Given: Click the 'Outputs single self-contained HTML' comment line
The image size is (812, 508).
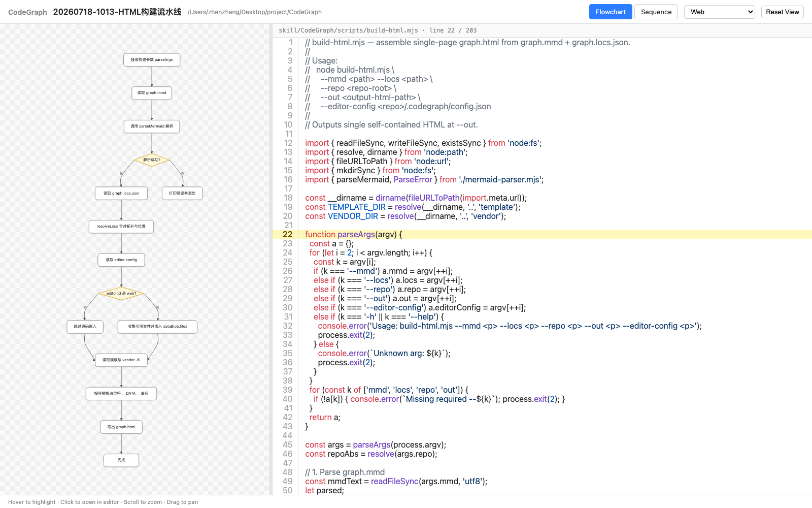Looking at the screenshot, I should pyautogui.click(x=391, y=124).
